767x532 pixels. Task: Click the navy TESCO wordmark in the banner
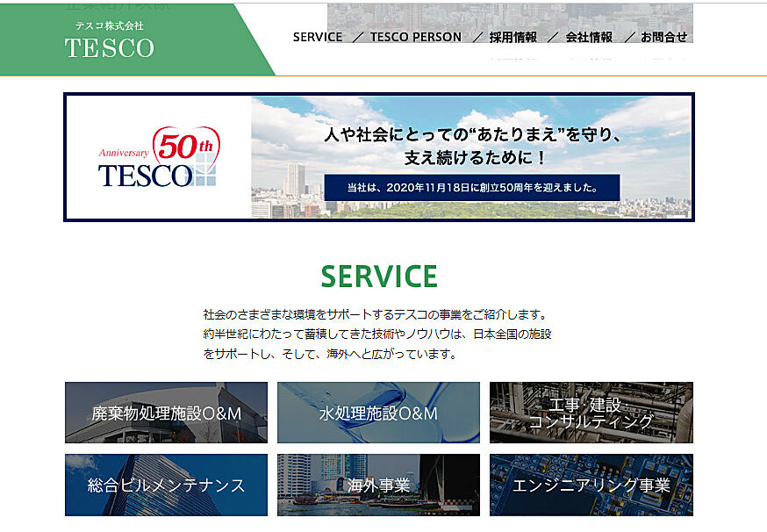point(145,176)
